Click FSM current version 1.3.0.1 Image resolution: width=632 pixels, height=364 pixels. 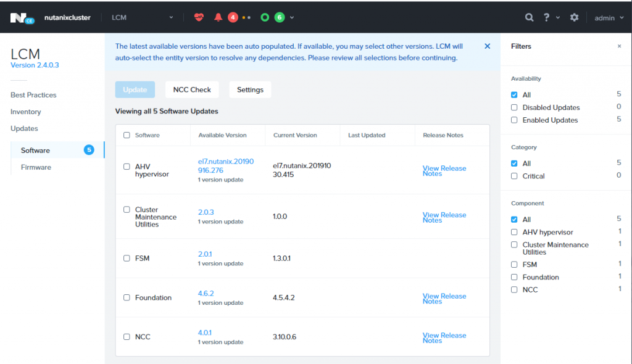tap(281, 258)
